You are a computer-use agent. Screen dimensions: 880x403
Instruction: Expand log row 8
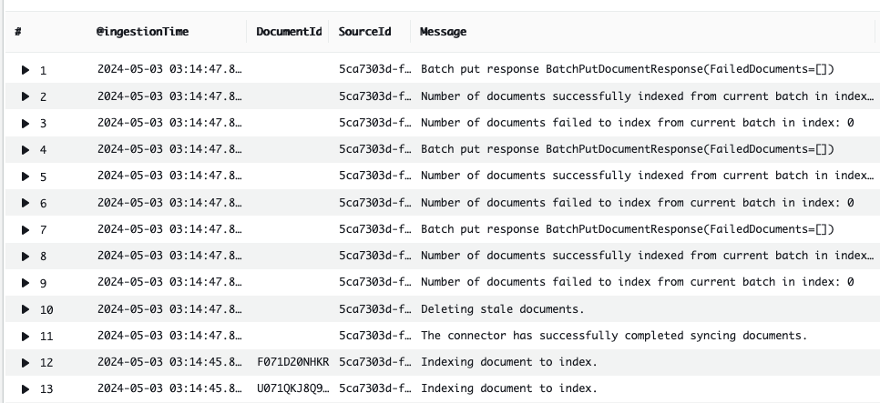click(26, 256)
